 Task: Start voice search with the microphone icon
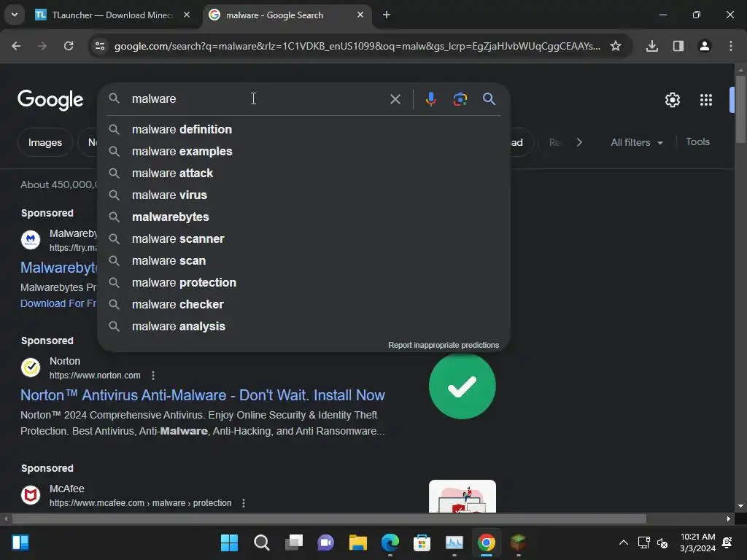(430, 99)
